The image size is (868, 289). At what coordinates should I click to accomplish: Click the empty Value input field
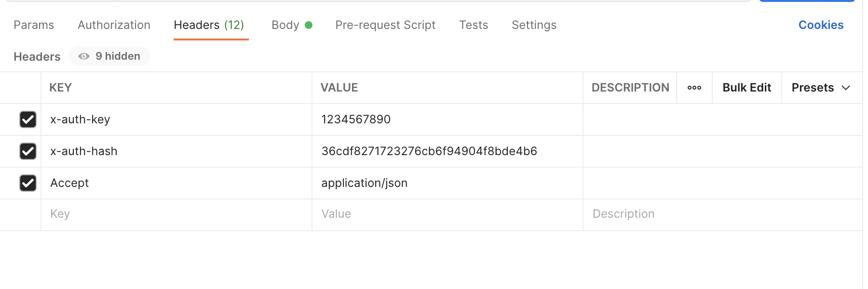click(x=447, y=214)
